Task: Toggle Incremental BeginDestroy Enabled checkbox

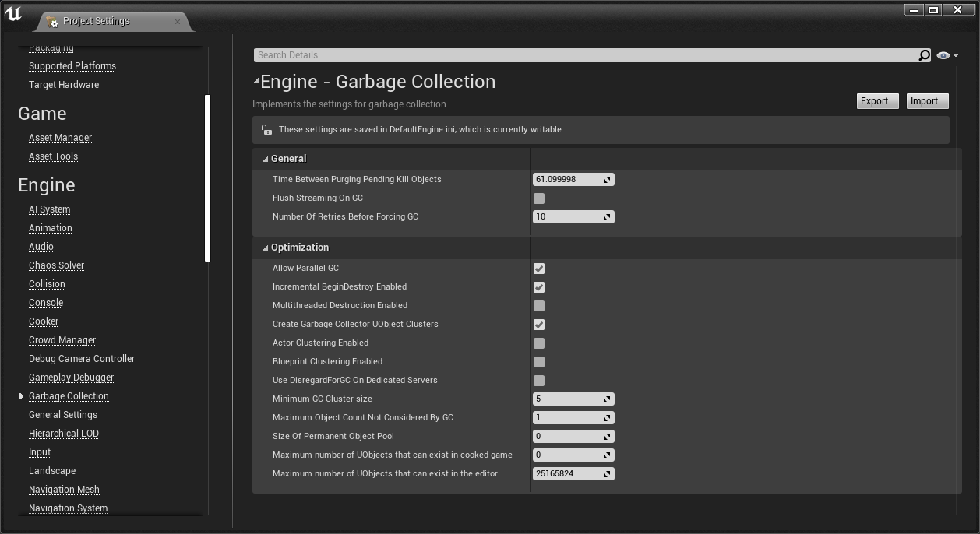Action: 539,287
